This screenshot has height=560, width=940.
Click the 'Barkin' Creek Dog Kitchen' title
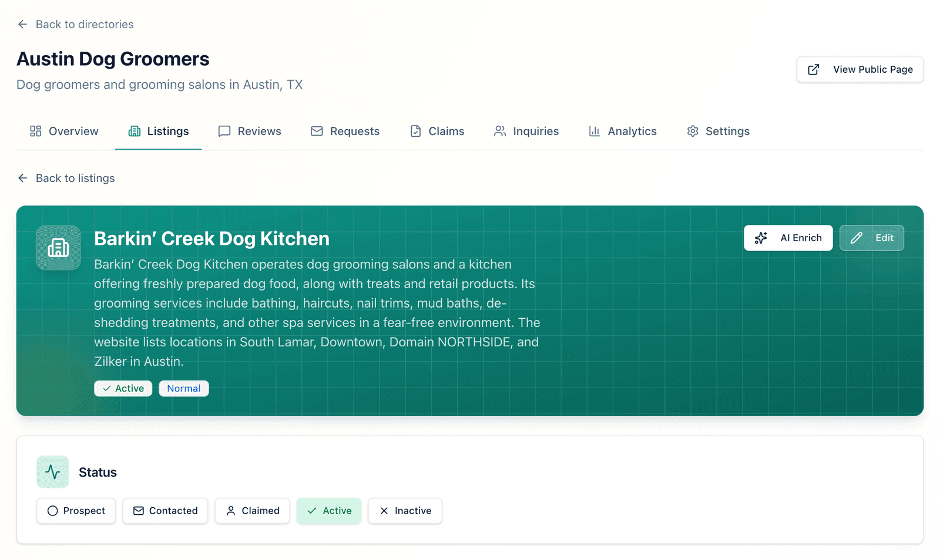[x=211, y=238]
